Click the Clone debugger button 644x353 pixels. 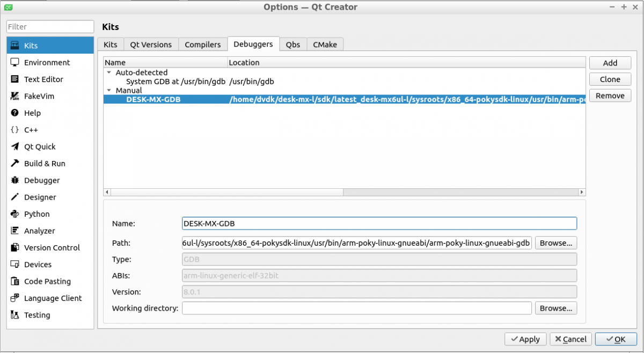[610, 79]
